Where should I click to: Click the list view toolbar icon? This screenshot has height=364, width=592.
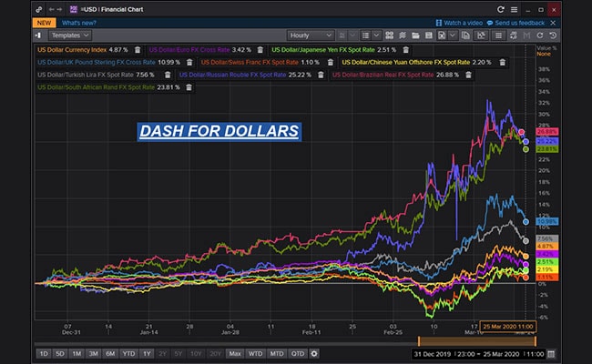pos(365,35)
